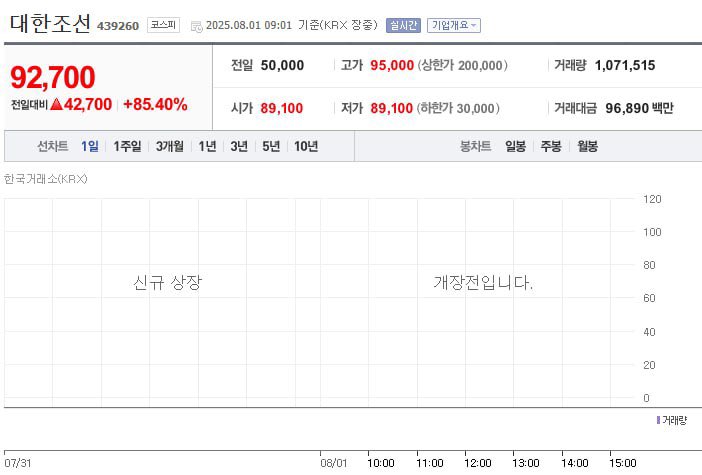Open the 주봉 weekly candle chart
The image size is (702, 475).
(551, 146)
